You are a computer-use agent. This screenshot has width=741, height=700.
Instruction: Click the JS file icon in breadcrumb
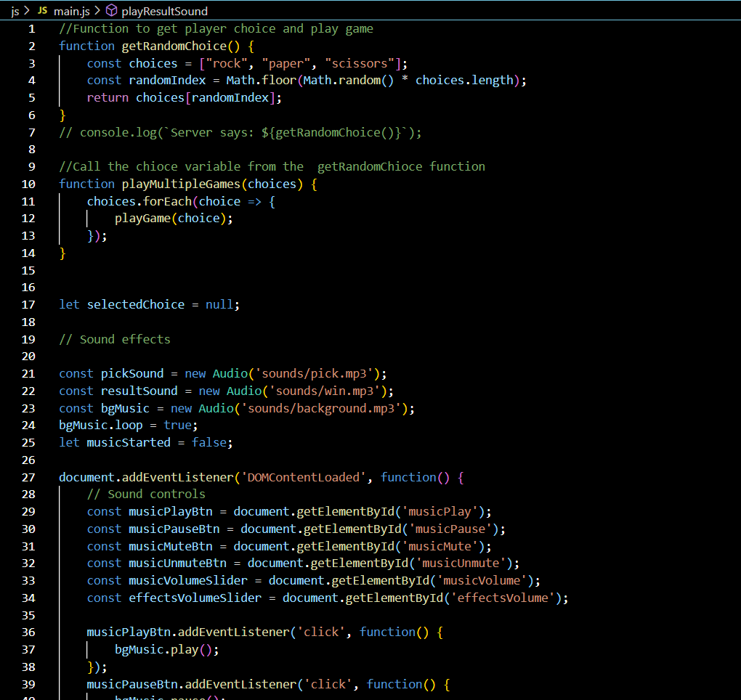point(43,10)
